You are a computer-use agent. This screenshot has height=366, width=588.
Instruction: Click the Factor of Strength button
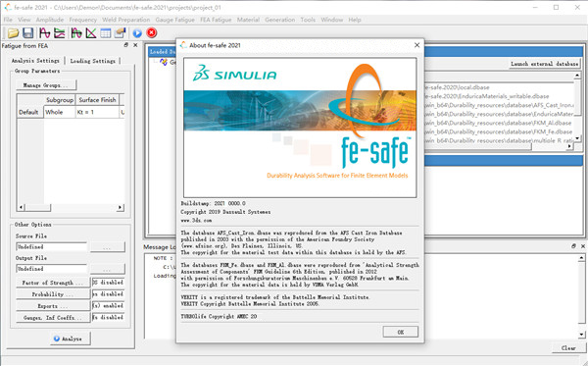click(x=53, y=283)
